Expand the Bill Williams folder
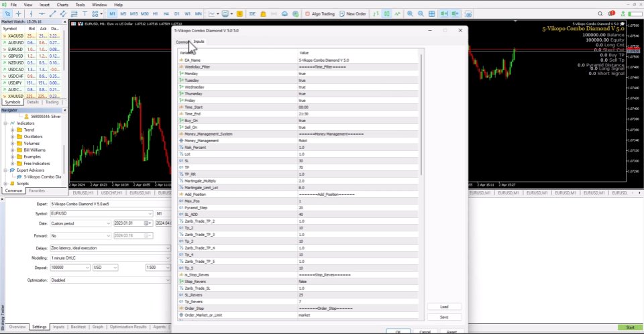Image resolution: width=644 pixels, height=334 pixels. point(13,150)
